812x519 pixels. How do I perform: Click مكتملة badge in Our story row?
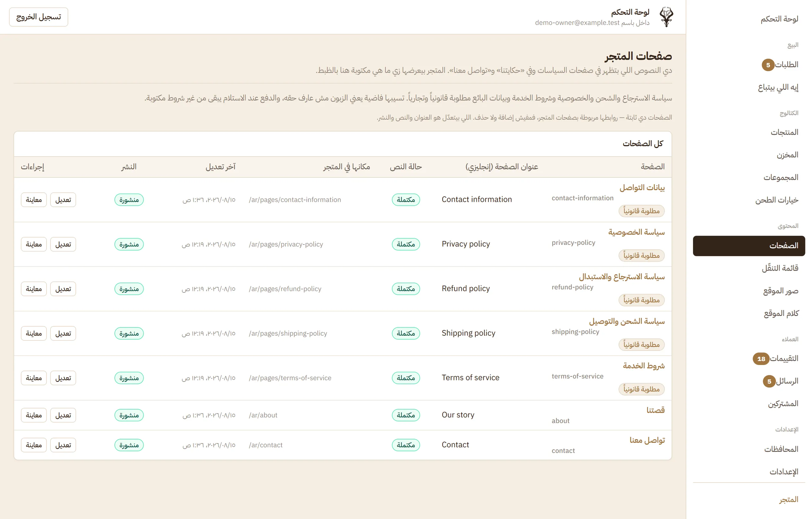(x=406, y=415)
